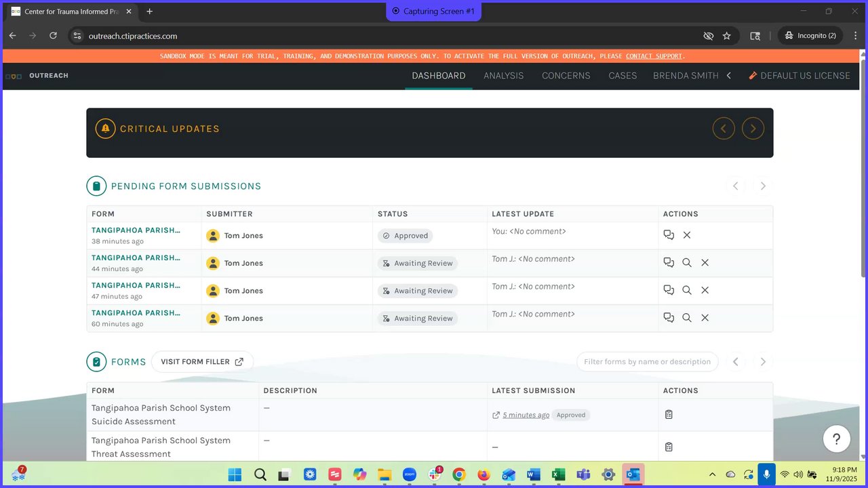Open Tangipahoa Parish form submitted 38 minutes ago
Screen dimensions: 868x488
point(136,230)
